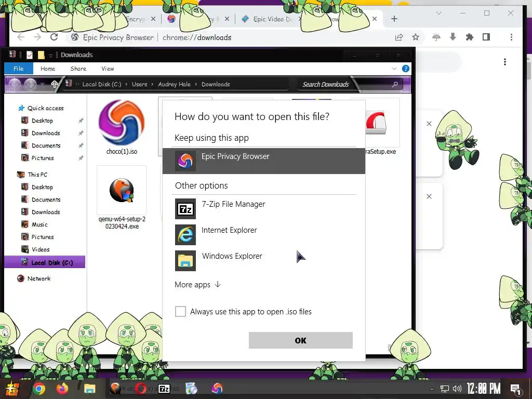The height and width of the screenshot is (399, 532).
Task: Click Users in the address breadcrumb
Action: click(x=139, y=84)
